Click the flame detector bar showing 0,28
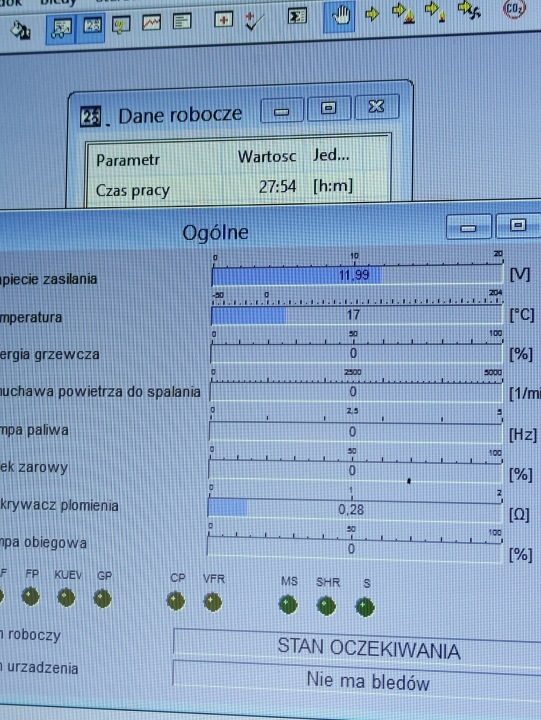This screenshot has width=541, height=720. 355,510
